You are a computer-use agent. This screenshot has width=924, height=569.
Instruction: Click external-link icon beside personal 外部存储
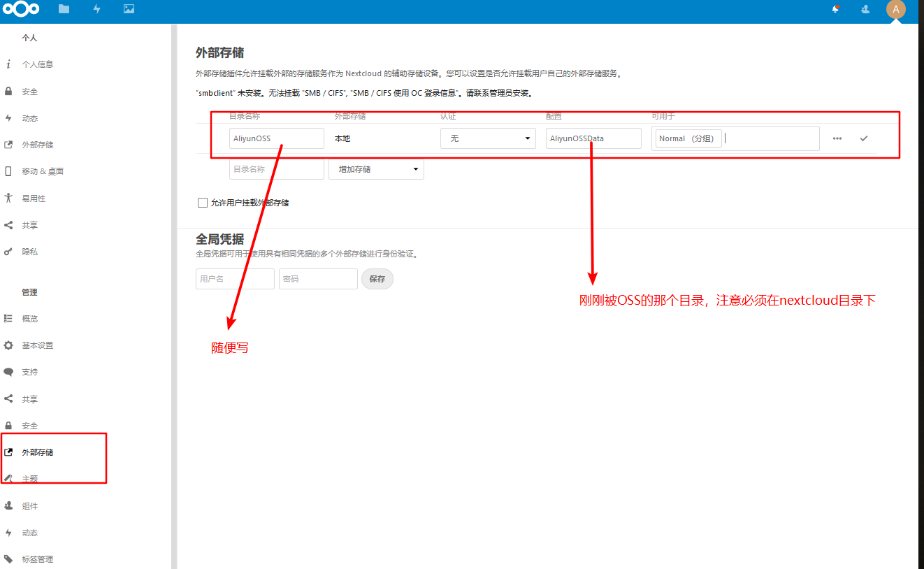click(8, 145)
